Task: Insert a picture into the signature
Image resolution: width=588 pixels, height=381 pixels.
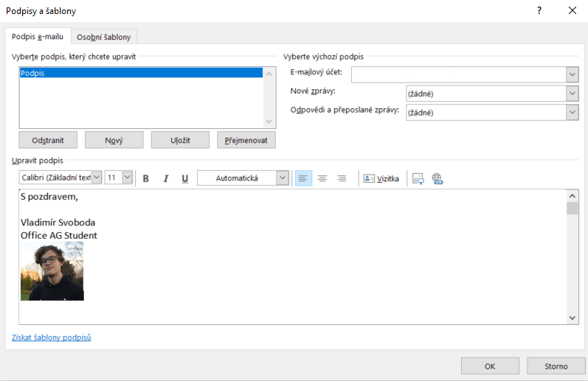Action: click(x=418, y=178)
